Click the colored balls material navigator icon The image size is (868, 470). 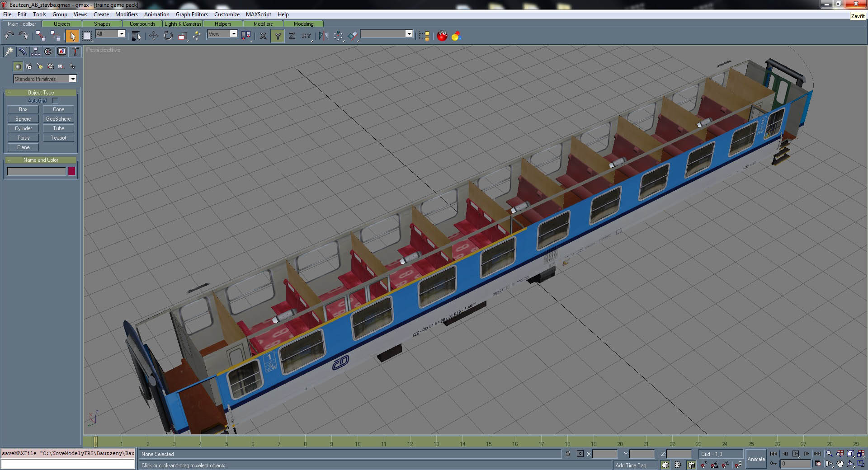point(456,36)
